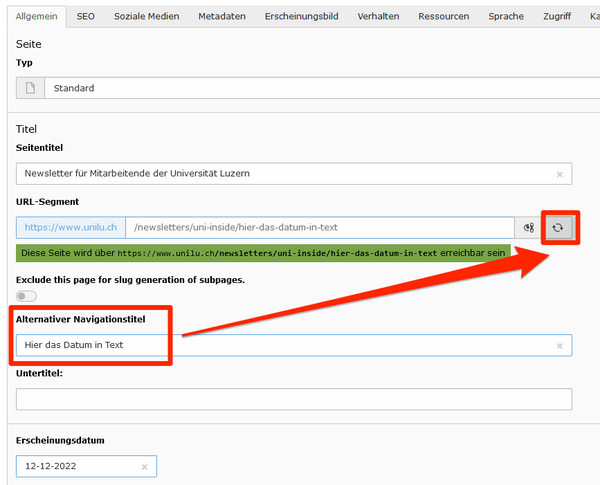The image size is (600, 485).
Task: Click the Alternativer Navigationstitel input field
Action: pyautogui.click(x=294, y=345)
